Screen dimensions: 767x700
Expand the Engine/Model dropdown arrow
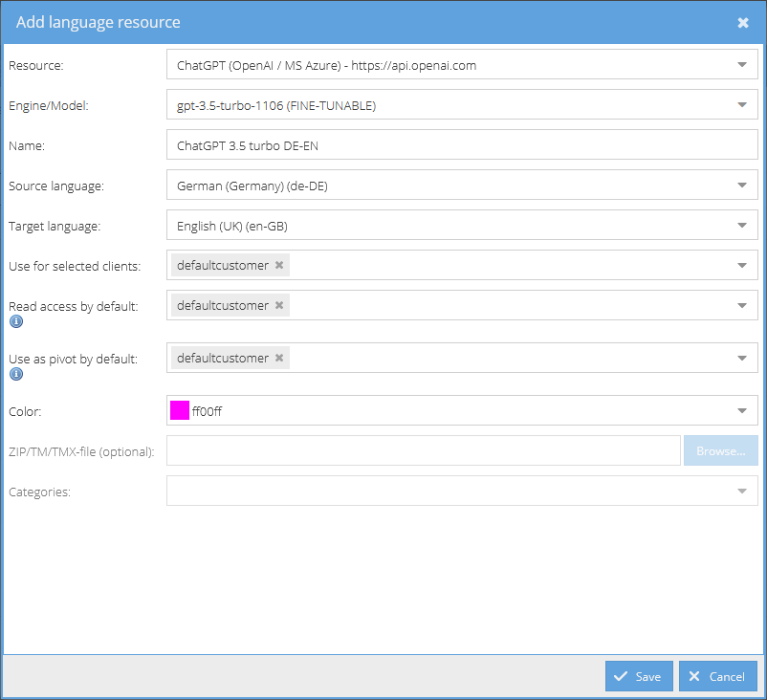[x=742, y=104]
